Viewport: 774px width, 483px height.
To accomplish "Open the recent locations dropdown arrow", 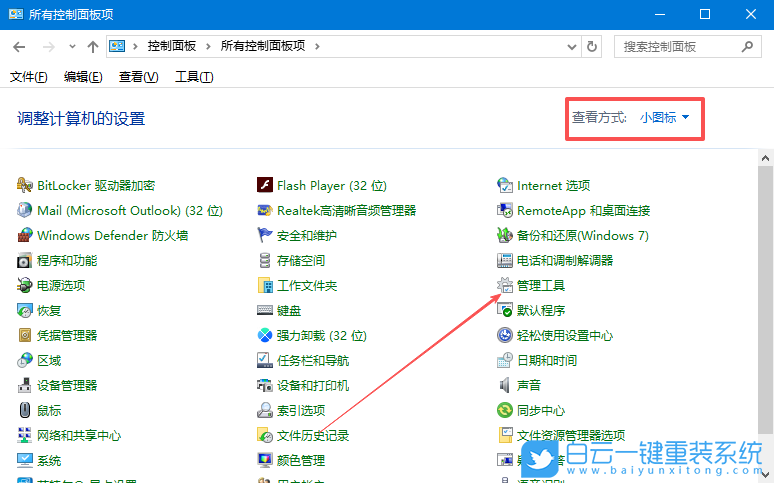I will pyautogui.click(x=72, y=46).
